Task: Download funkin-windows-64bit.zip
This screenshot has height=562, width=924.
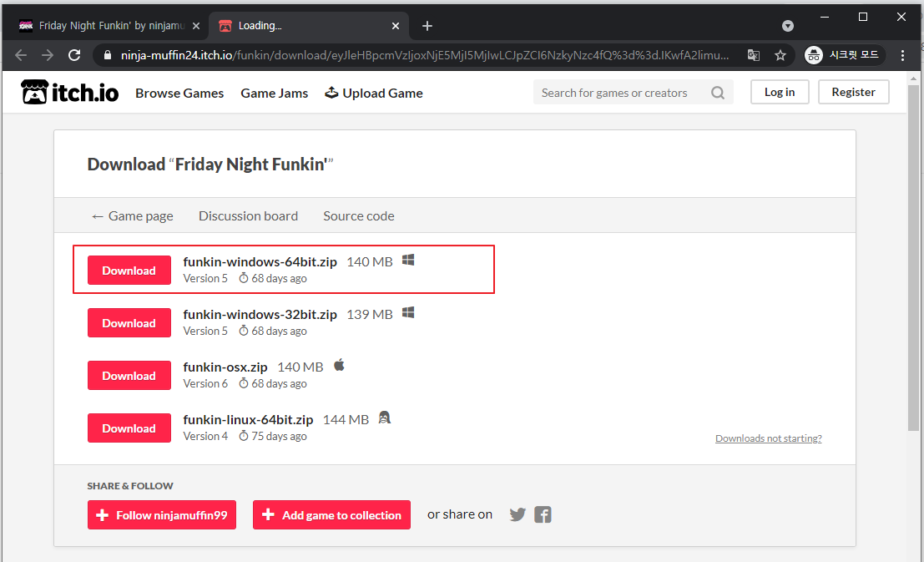Action: pos(129,270)
